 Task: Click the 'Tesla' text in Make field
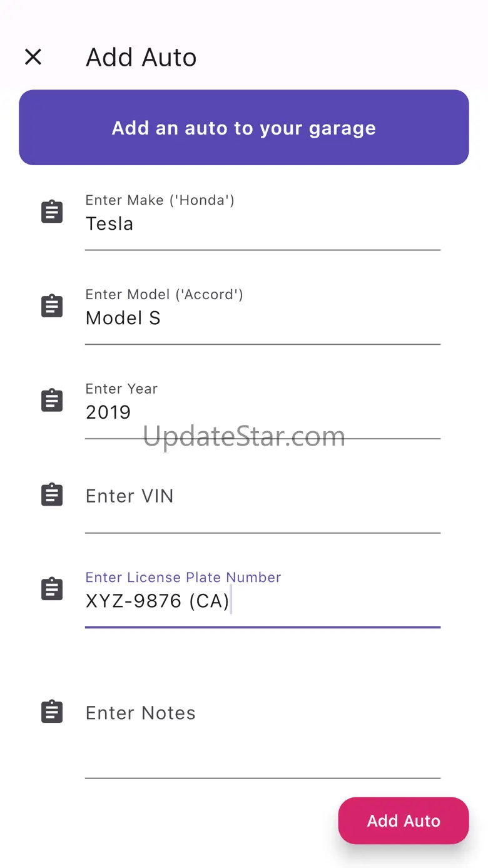point(109,224)
